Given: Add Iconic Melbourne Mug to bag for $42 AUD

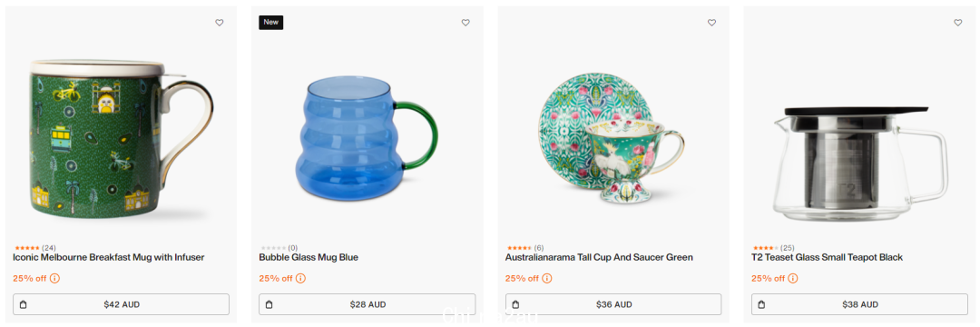Looking at the screenshot, I should pos(122,304).
